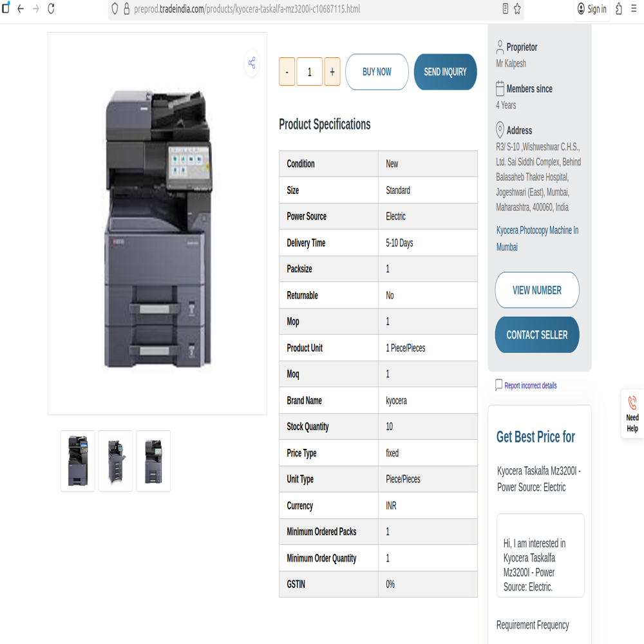Viewport: 644px width, 644px height.
Task: Decrease quantity with the minus button
Action: [x=287, y=72]
